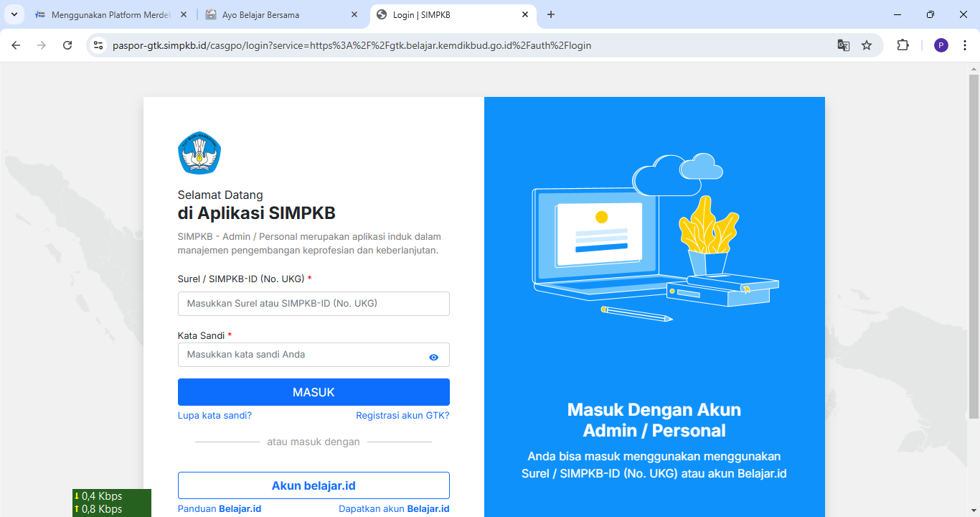Click the MASUK login button
This screenshot has height=517, width=980.
(314, 392)
